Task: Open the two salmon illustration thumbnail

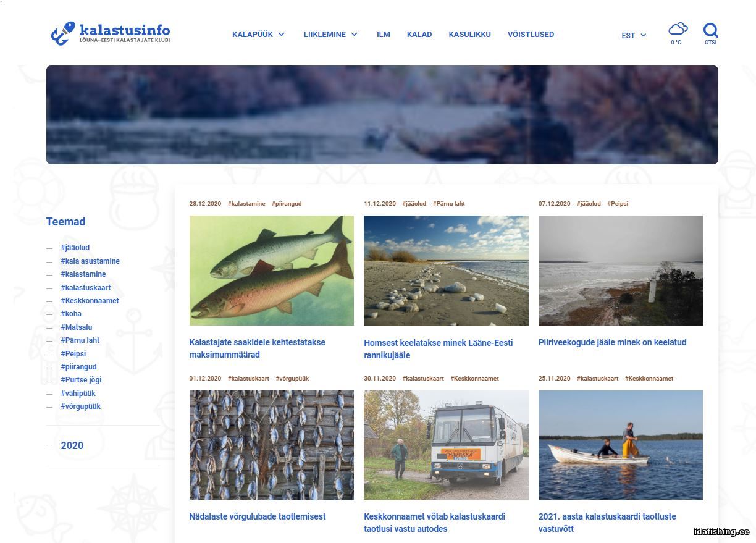Action: (272, 271)
